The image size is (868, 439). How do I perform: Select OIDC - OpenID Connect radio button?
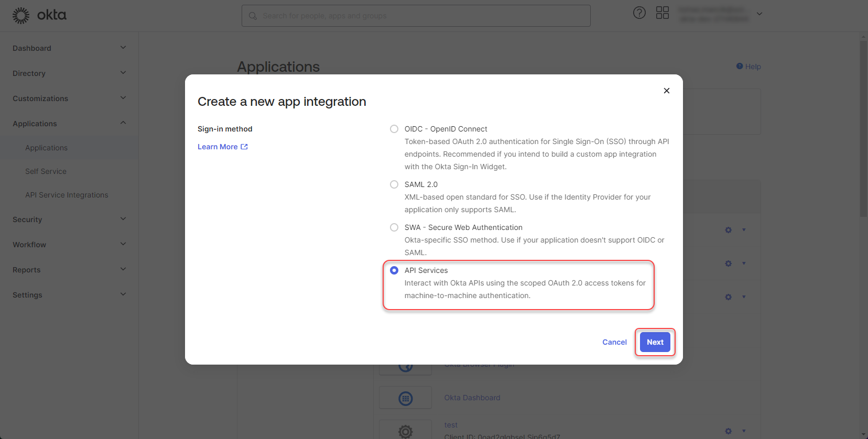(x=394, y=129)
